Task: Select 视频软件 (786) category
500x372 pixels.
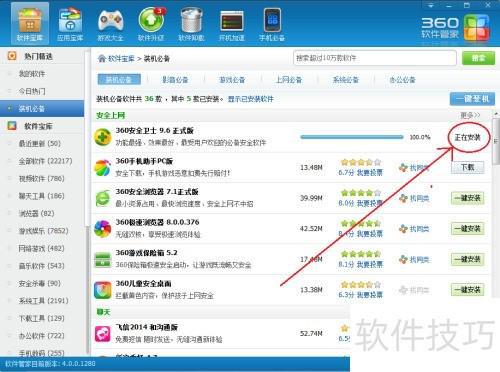Action: [42, 178]
